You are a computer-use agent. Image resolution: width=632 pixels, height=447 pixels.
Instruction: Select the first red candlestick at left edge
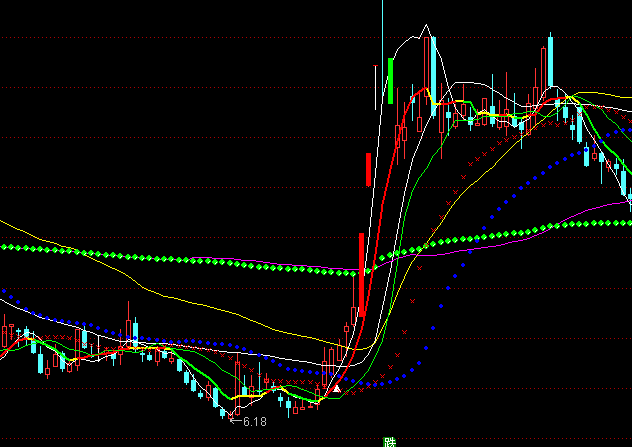tap(6, 334)
